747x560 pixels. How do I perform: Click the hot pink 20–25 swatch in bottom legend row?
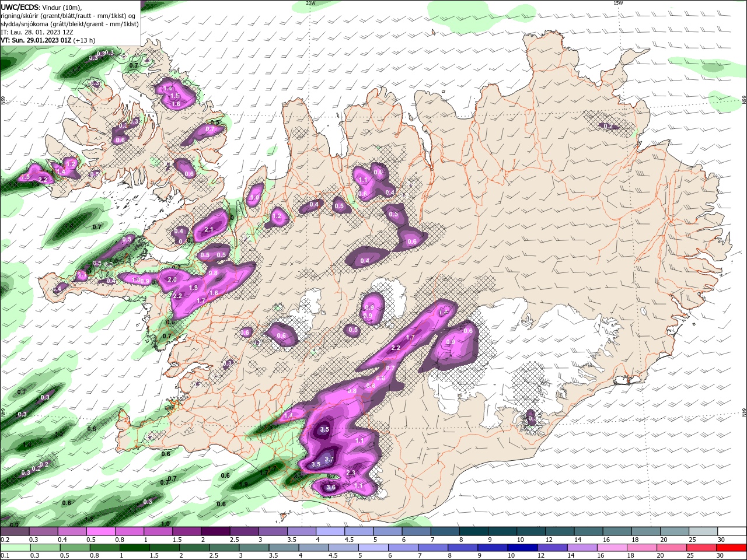tap(672, 548)
